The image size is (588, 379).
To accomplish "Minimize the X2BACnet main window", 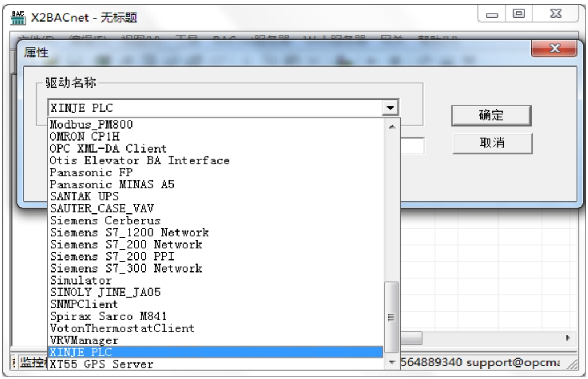I will point(492,14).
